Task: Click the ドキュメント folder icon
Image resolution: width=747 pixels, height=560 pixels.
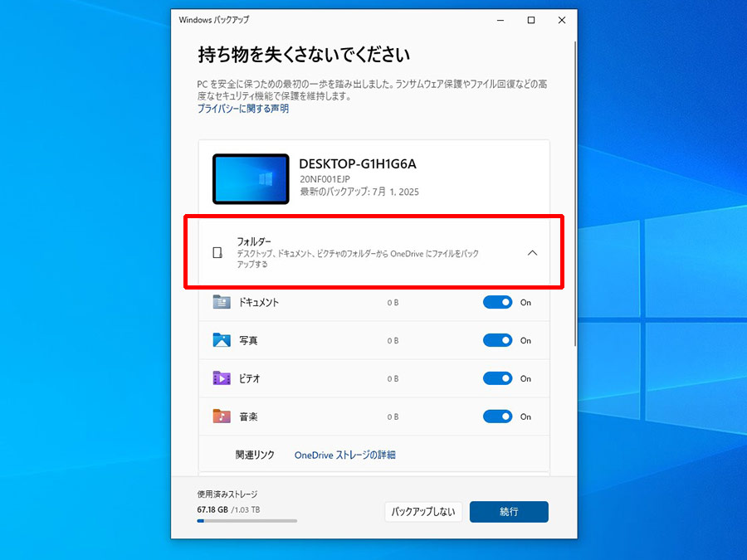Action: point(222,302)
